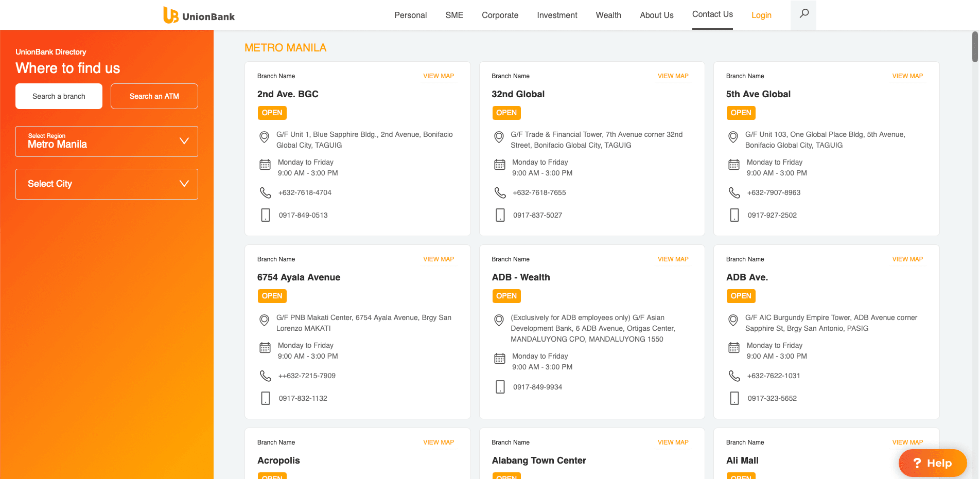Click location pin icon for 2nd Ave. BGC

(x=264, y=137)
